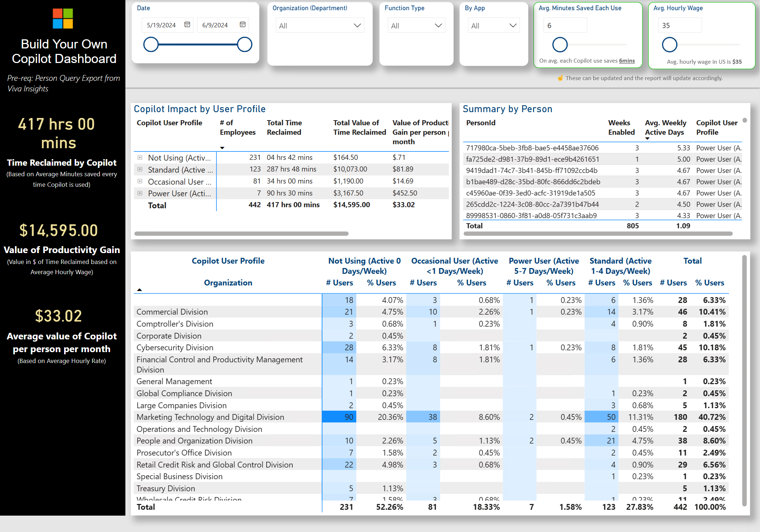Sort by Total Value of Time Reclaimed header
This screenshot has height=532, width=760.
(360, 127)
